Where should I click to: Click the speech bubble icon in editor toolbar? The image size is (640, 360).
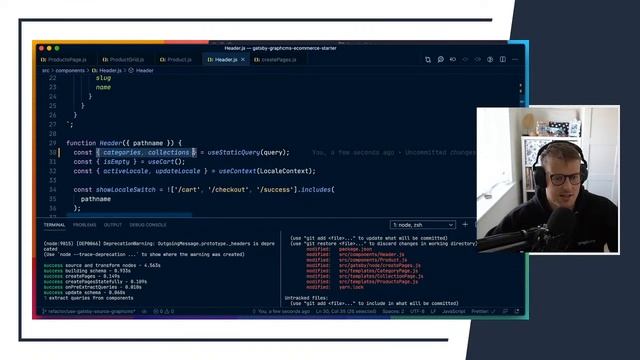pos(440,60)
